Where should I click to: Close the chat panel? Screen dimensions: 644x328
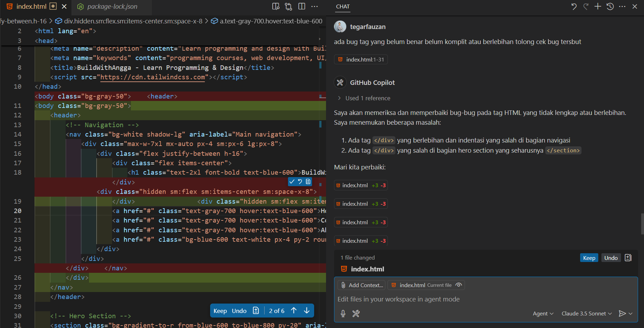pyautogui.click(x=635, y=6)
